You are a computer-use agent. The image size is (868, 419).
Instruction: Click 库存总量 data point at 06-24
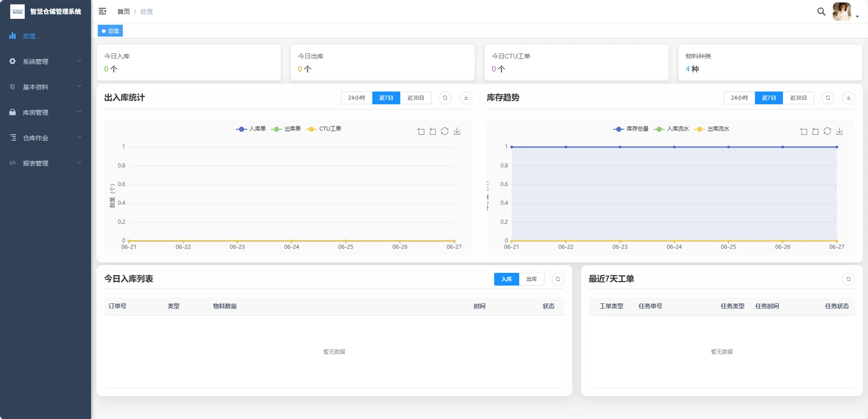point(674,147)
